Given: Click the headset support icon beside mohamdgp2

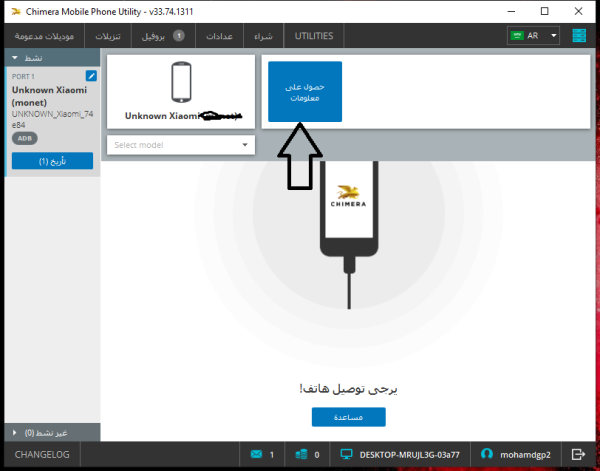Looking at the screenshot, I should point(487,454).
